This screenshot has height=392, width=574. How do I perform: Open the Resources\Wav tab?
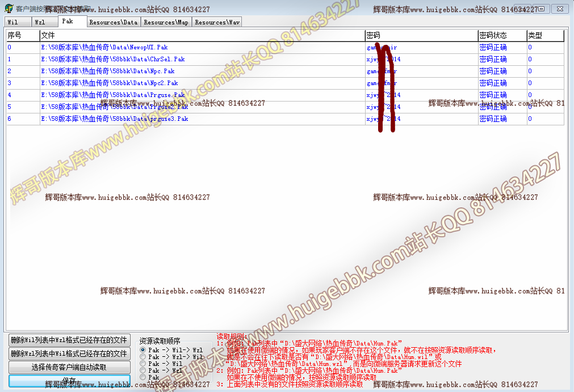click(x=217, y=22)
